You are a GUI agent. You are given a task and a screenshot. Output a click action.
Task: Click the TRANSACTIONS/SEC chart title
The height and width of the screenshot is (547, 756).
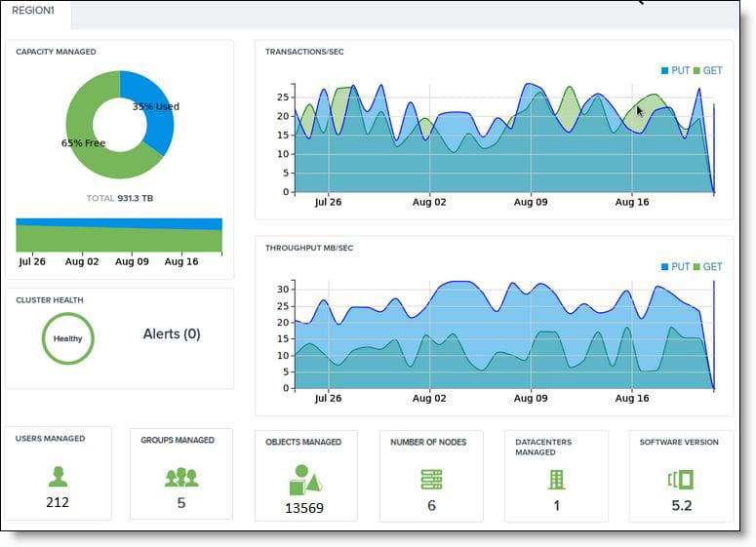(304, 52)
